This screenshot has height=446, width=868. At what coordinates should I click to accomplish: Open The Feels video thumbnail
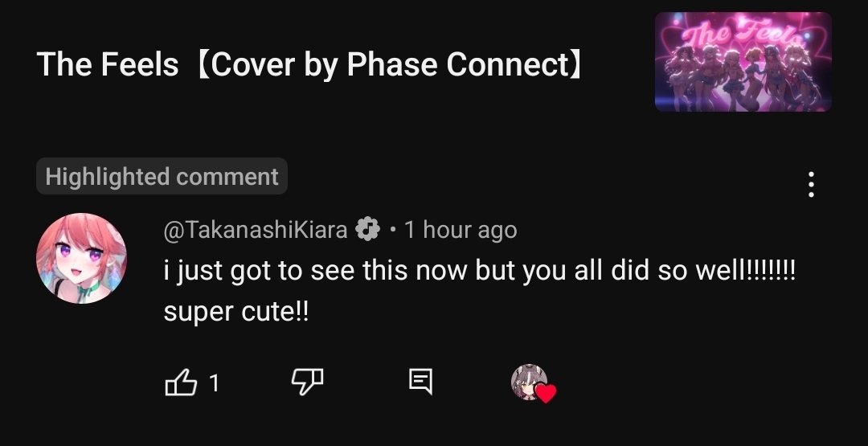click(743, 62)
